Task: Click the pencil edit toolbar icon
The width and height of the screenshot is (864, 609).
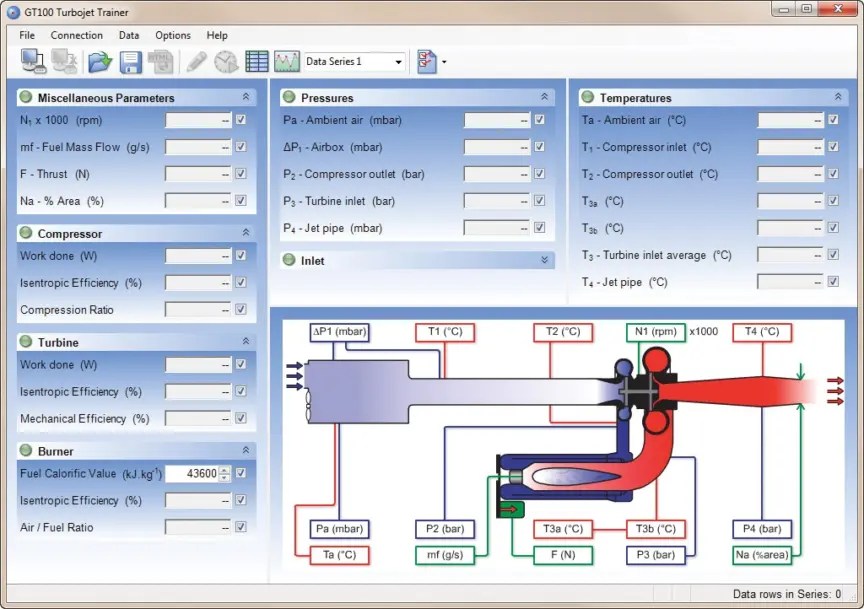Action: (x=196, y=62)
